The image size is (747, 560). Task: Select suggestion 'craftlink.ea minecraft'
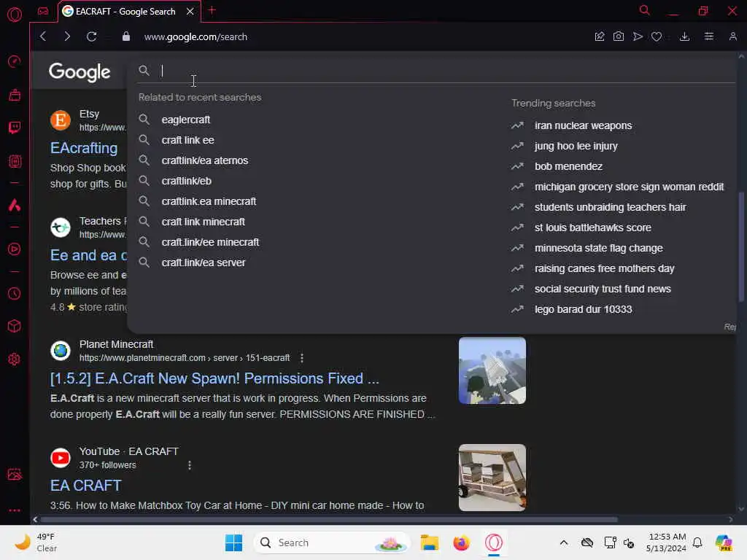(x=209, y=202)
